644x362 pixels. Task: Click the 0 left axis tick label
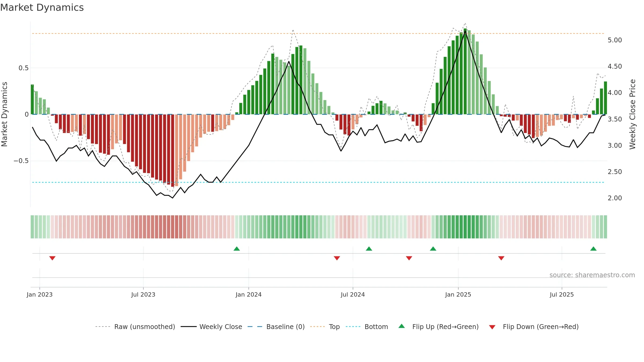[x=27, y=114]
